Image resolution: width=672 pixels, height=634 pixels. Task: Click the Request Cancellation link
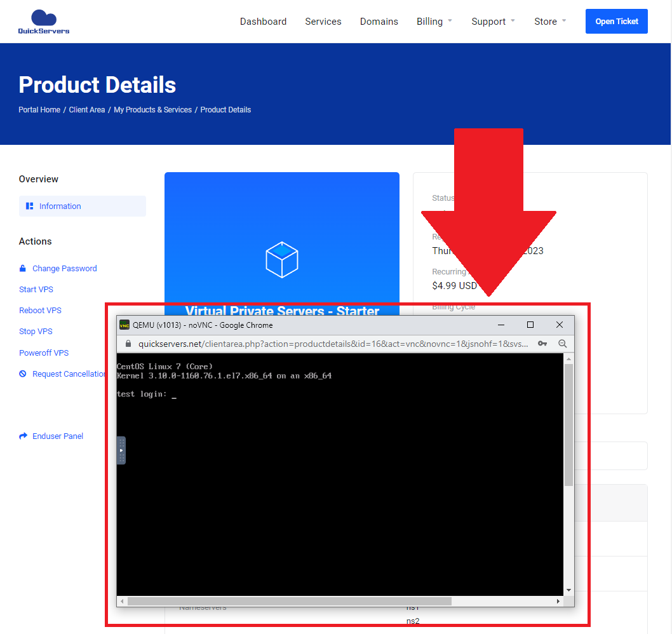(63, 374)
